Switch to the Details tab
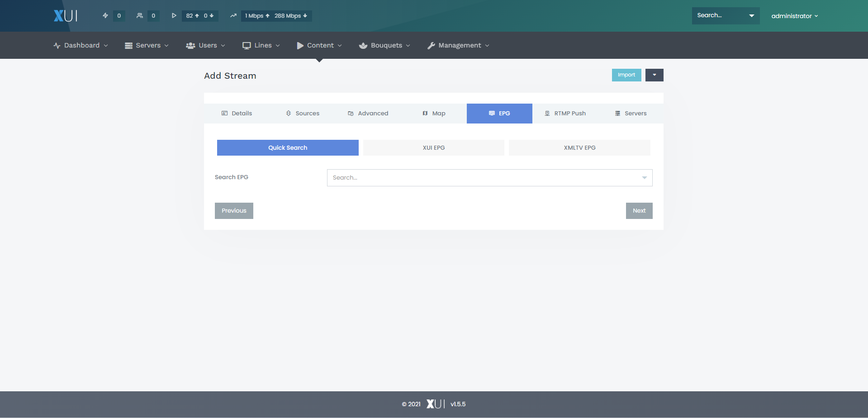The height and width of the screenshot is (418, 868). tap(237, 113)
